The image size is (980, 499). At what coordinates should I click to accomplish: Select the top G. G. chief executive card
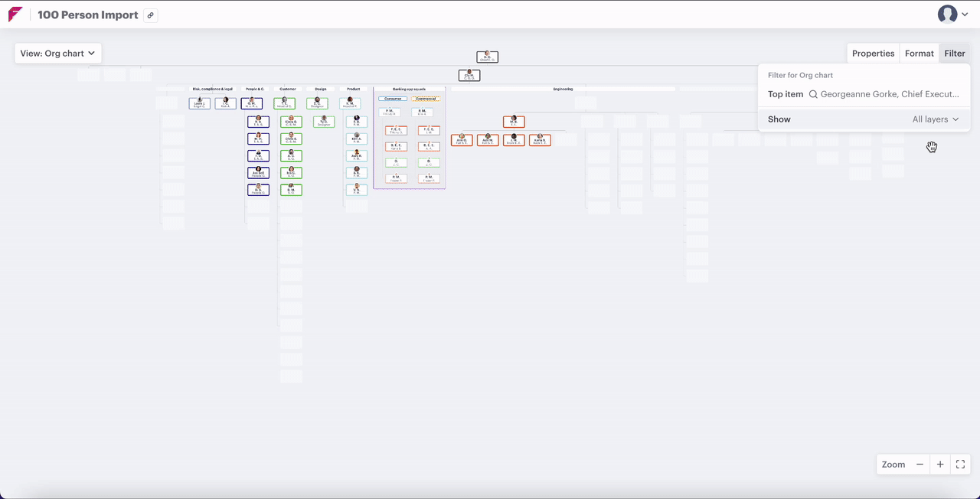coord(487,57)
